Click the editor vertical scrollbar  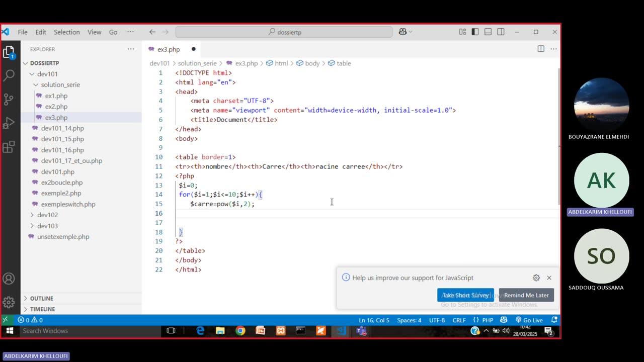pos(558,137)
